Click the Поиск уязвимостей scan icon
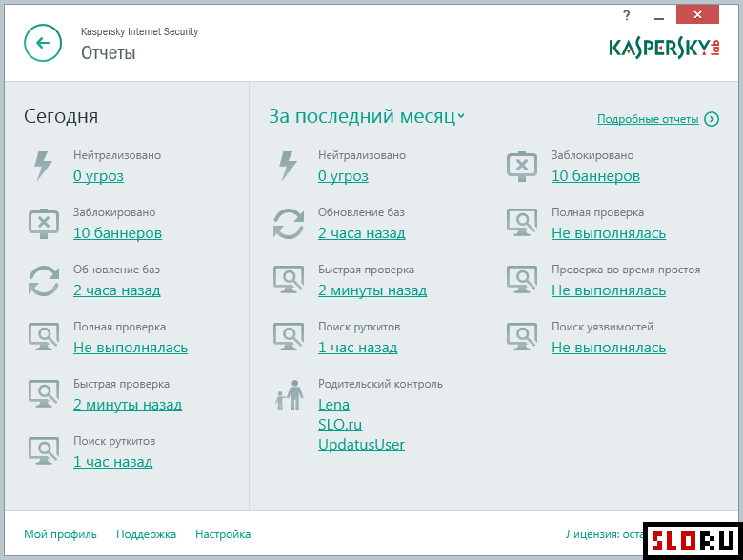 coord(522,337)
